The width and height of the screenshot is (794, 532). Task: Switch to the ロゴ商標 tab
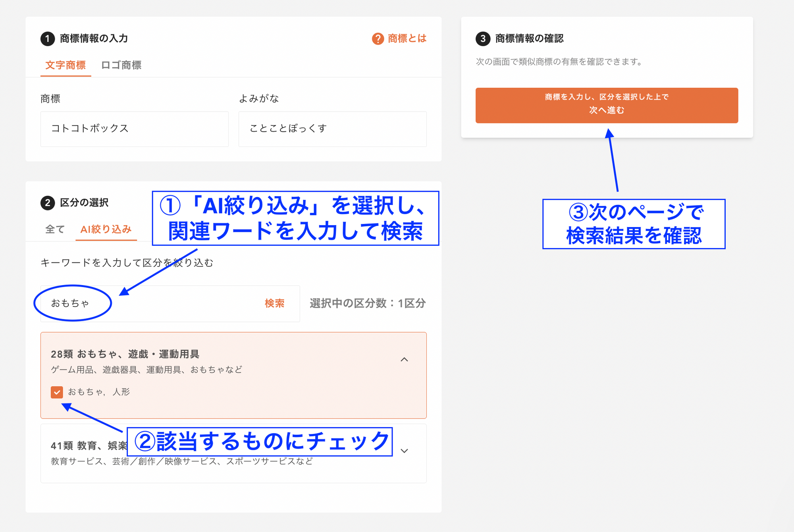(121, 65)
